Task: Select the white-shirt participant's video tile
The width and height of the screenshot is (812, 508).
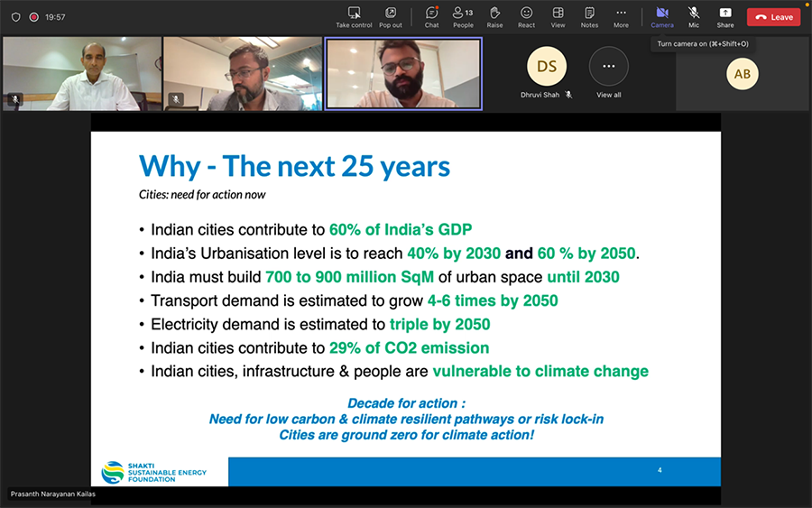Action: [82, 73]
